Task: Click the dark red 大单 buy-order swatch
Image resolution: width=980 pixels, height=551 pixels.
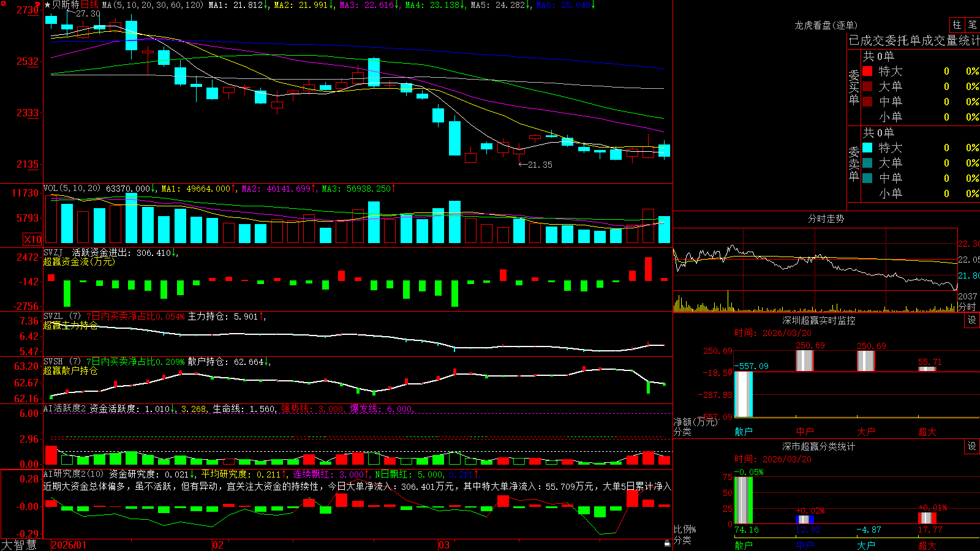Action: [x=867, y=86]
